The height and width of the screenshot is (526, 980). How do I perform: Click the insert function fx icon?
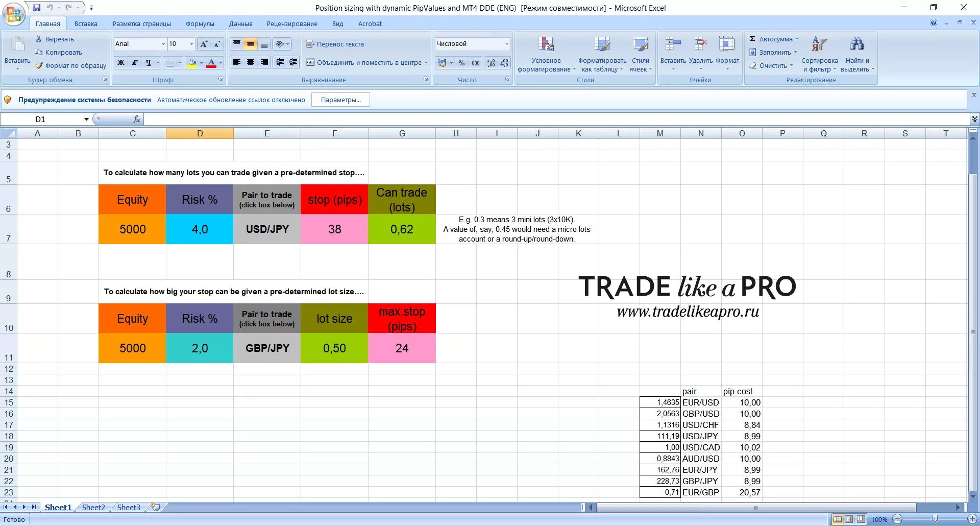coord(136,119)
